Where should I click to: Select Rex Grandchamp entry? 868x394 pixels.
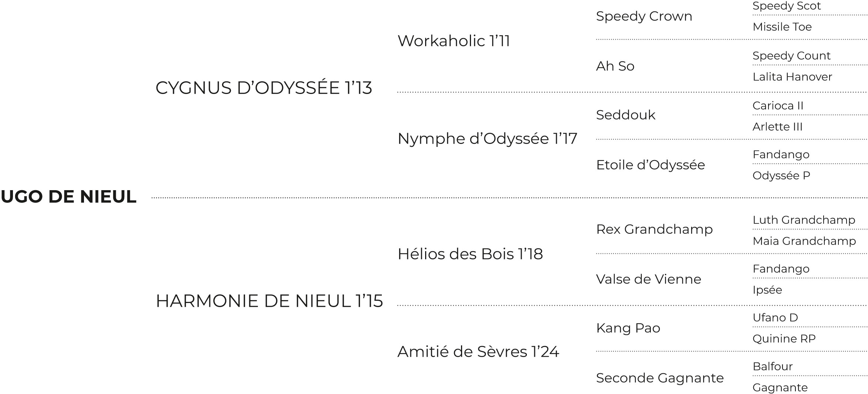tap(655, 230)
